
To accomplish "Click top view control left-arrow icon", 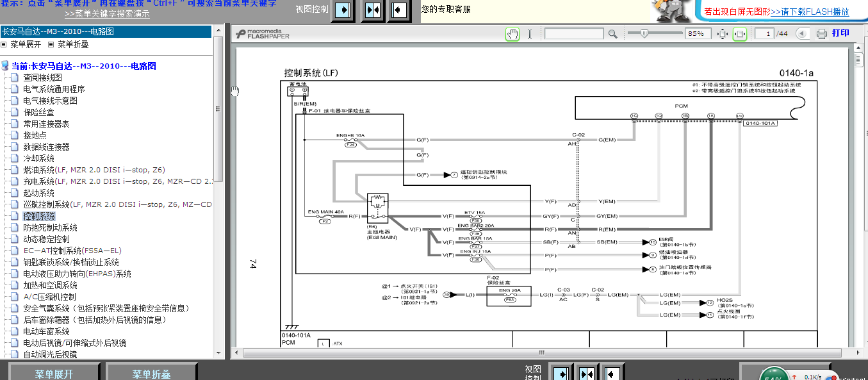I will pos(398,10).
